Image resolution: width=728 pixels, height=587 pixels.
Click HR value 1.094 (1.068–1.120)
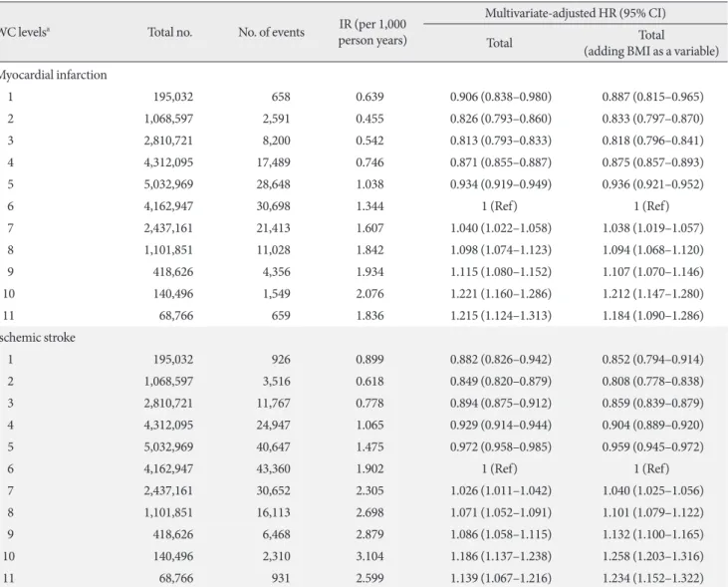[x=652, y=249]
